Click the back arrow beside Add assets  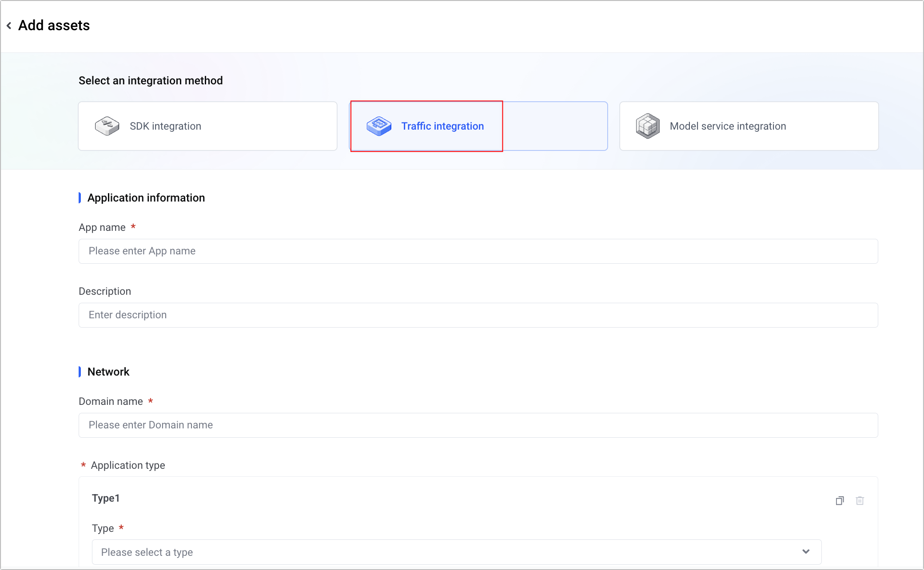pos(9,26)
